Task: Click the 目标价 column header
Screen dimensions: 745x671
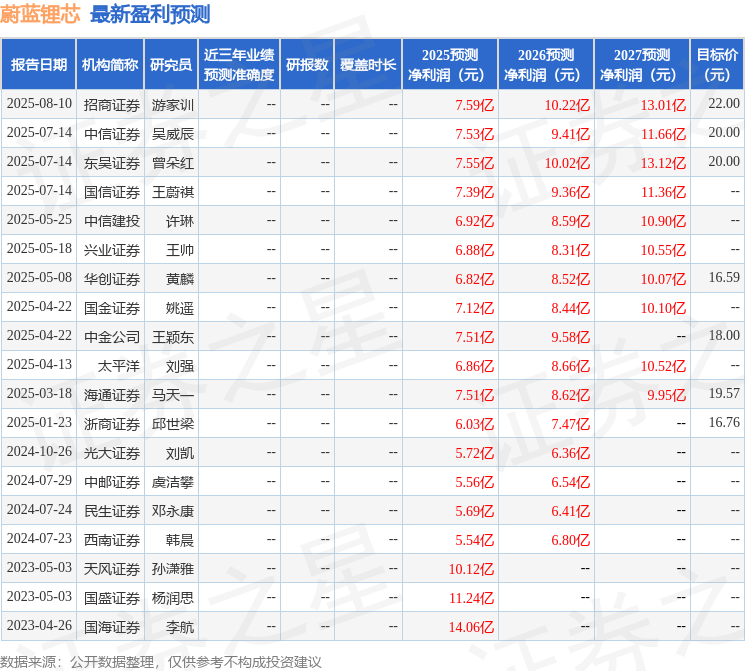Action: pyautogui.click(x=717, y=65)
